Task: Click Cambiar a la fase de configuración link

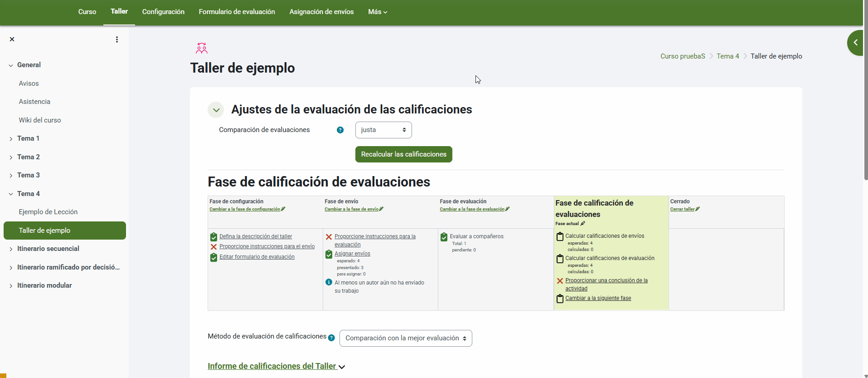Action: click(x=245, y=209)
